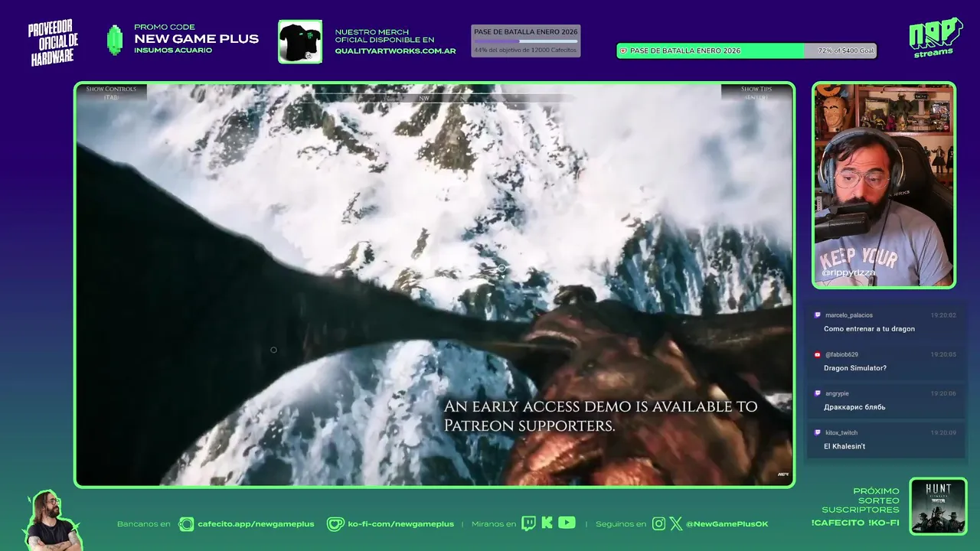980x551 pixels.
Task: Click Proveedor Oficial de Hardware logo text
Action: (x=54, y=43)
